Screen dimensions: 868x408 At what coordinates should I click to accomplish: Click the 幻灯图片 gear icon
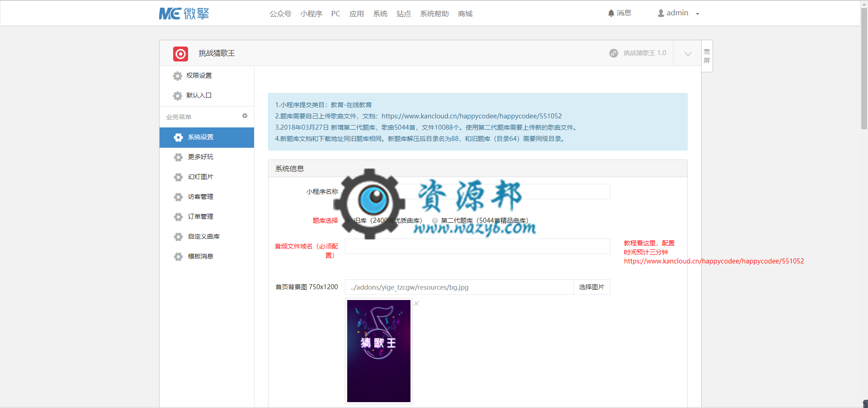(x=179, y=177)
